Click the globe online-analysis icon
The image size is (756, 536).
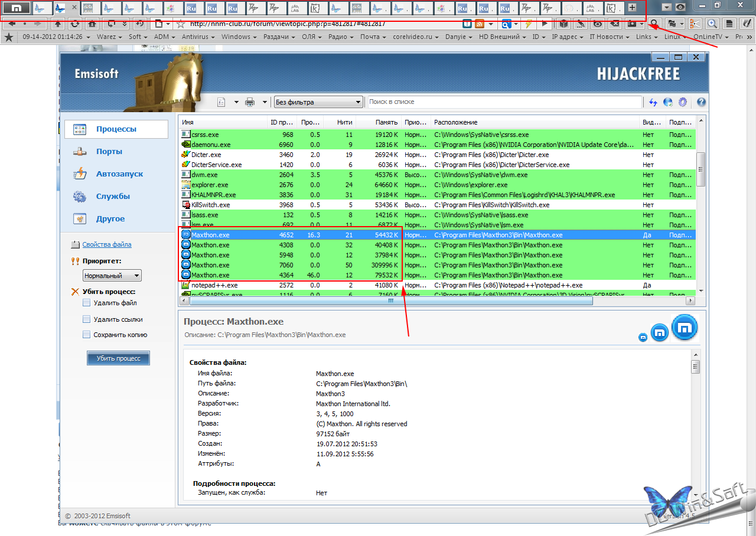(668, 102)
